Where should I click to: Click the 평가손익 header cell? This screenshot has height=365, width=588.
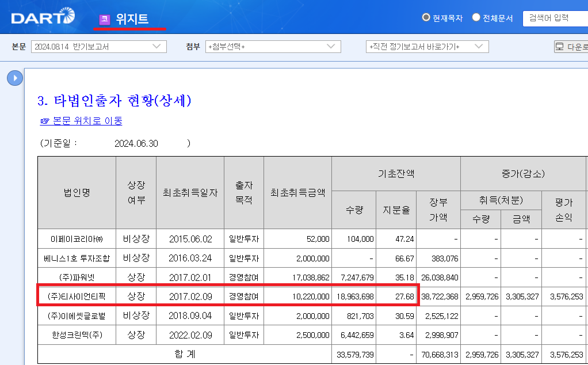click(x=564, y=210)
